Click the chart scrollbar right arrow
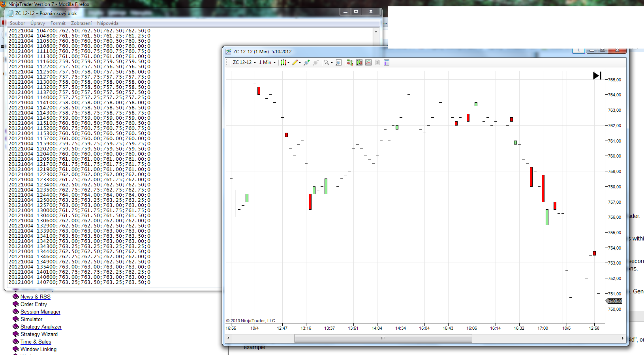 tap(623, 338)
